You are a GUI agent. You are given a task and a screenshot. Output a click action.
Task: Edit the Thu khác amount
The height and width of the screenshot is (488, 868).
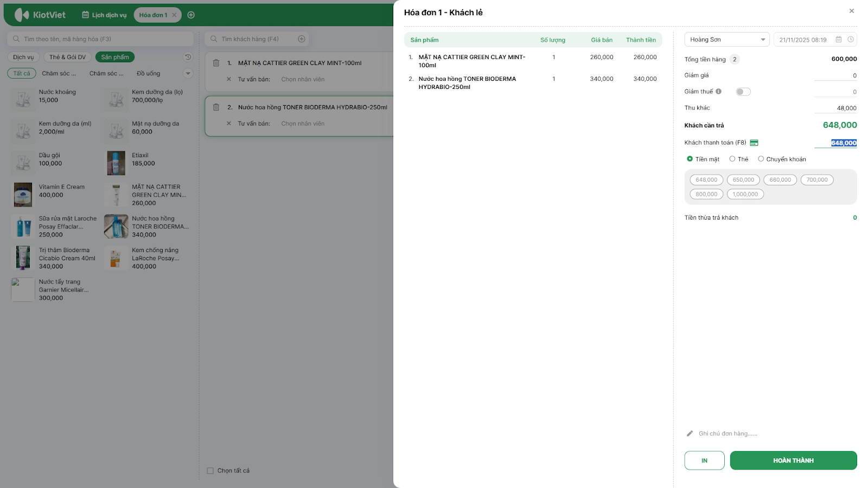(x=835, y=108)
